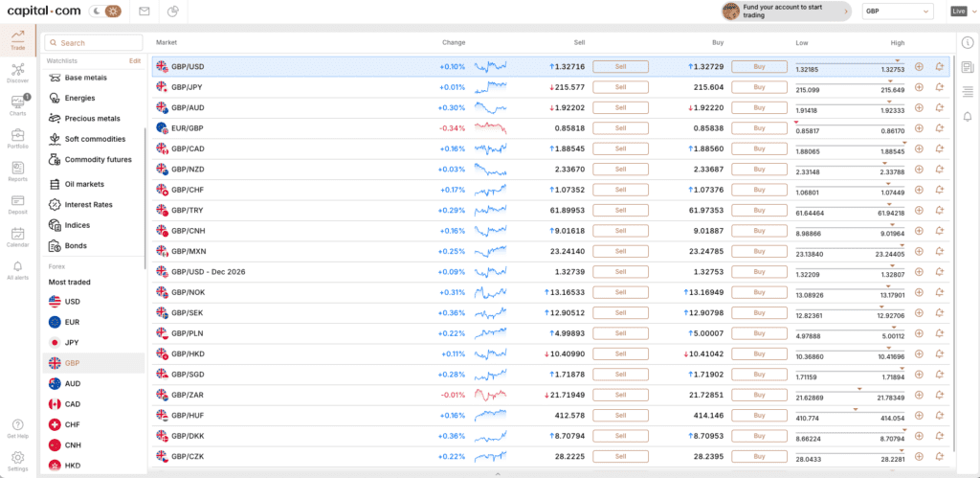The width and height of the screenshot is (980, 478).
Task: Select Indices category
Action: (78, 225)
